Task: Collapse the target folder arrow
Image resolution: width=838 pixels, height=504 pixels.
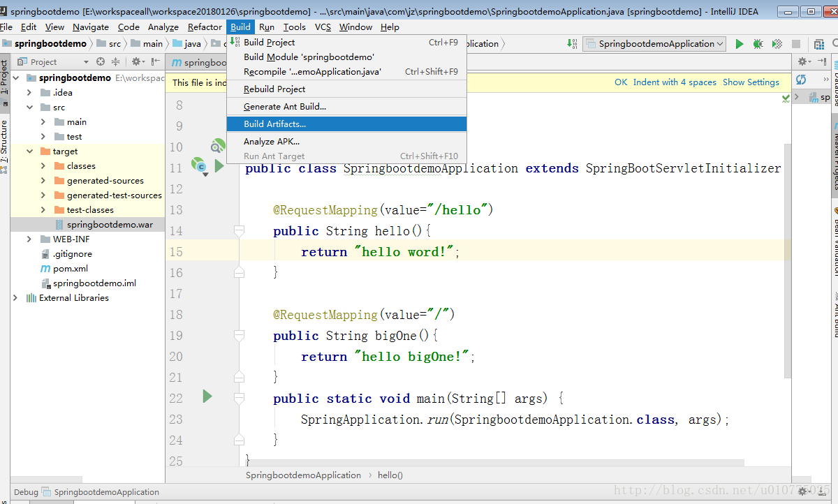Action: 29,151
